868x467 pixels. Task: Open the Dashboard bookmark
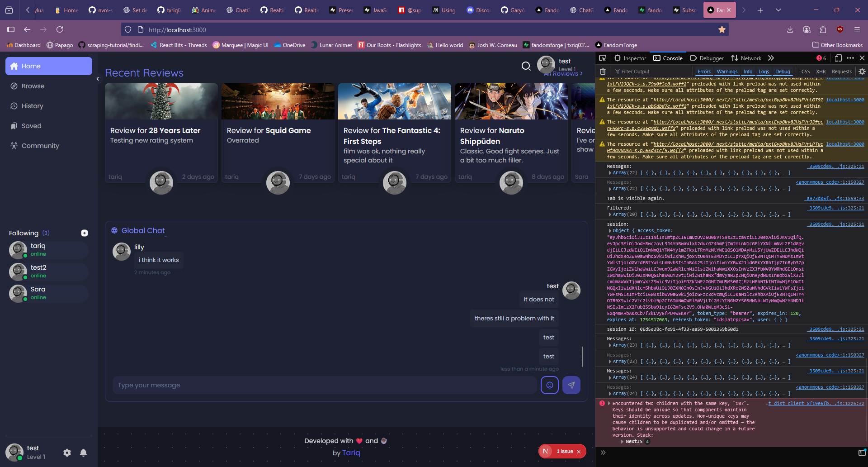coord(24,45)
